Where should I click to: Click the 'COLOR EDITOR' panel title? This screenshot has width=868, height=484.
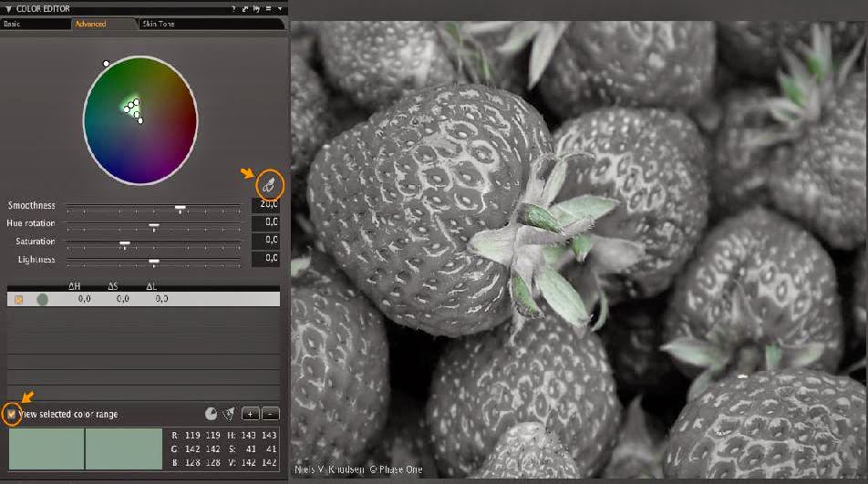pos(43,9)
